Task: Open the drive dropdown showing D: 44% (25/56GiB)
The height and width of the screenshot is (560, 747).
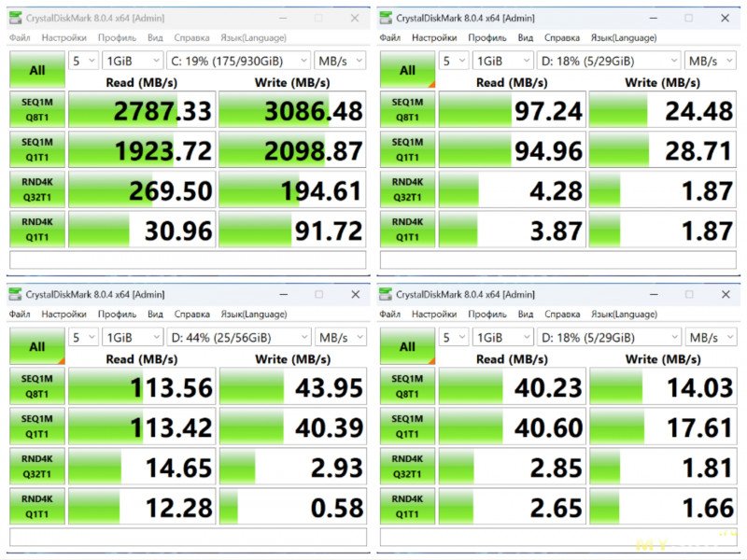Action: coord(238,338)
